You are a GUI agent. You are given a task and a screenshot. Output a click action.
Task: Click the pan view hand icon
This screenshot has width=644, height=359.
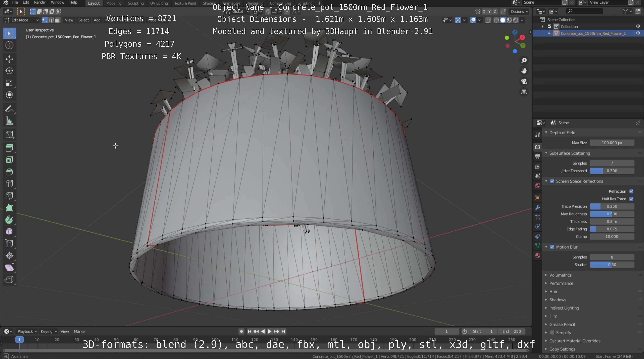(x=524, y=71)
